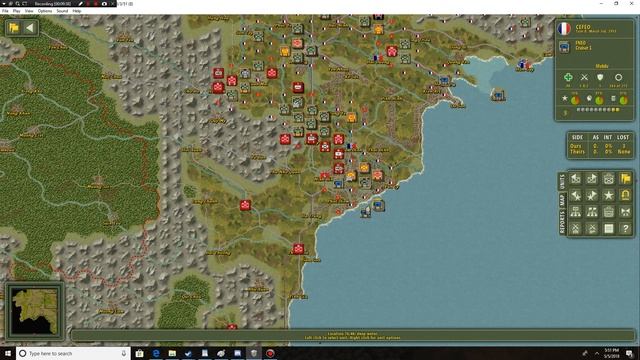Click the yellow flag button above the map
Screen dimensions: 640x360
click(x=14, y=28)
